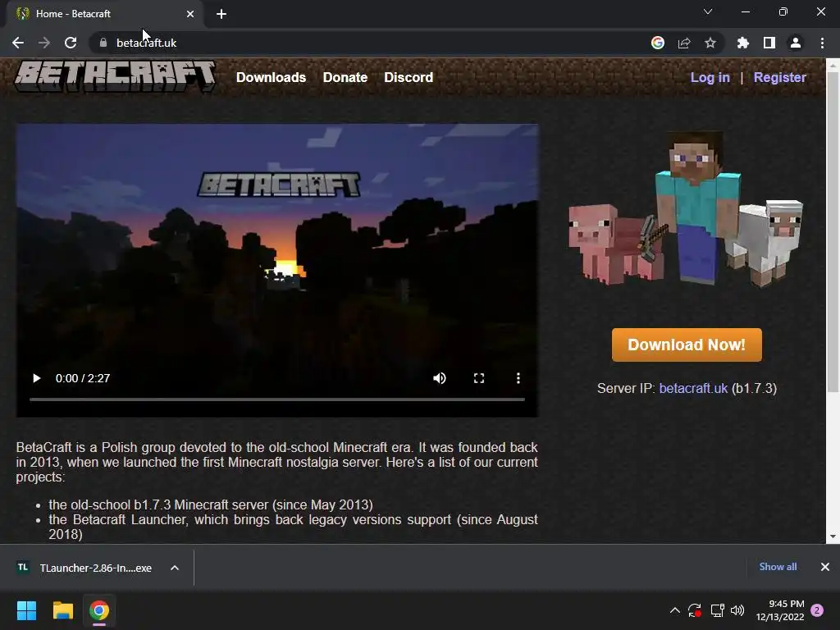Click the Steve, pig and sheep image

click(686, 209)
